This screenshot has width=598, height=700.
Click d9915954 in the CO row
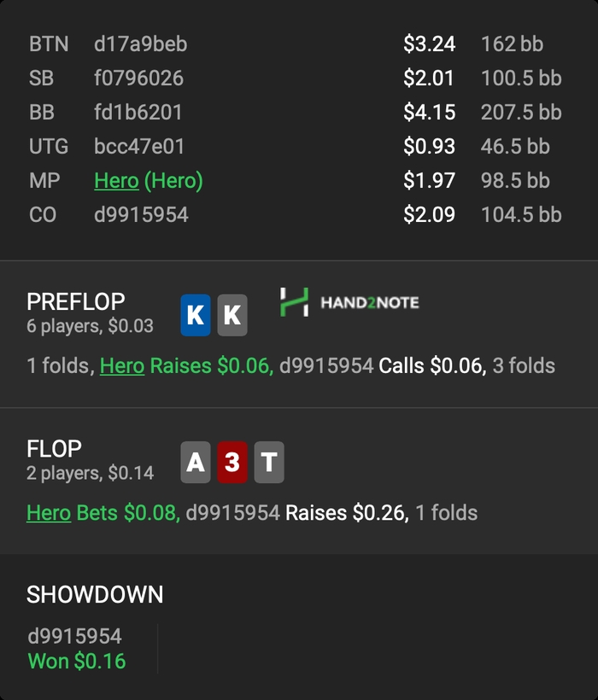pyautogui.click(x=141, y=215)
